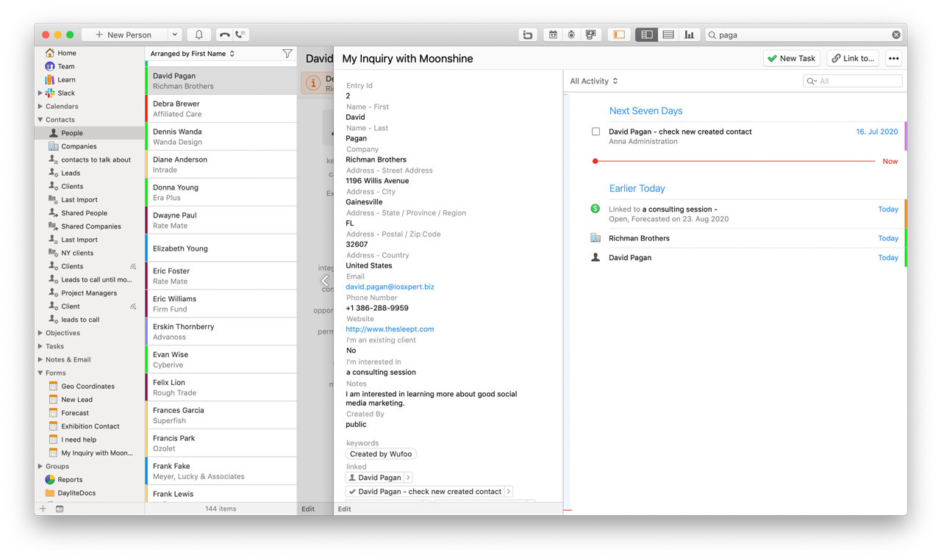
Task: Click the filter funnel icon
Action: (287, 54)
